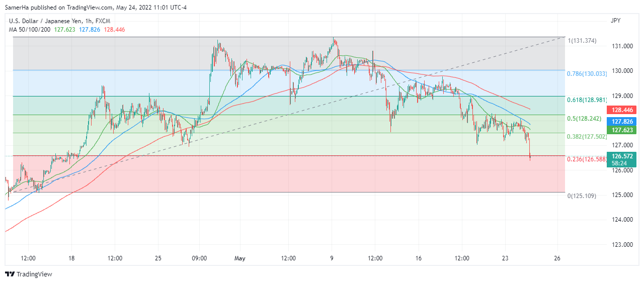
Task: Click the 09:00 marker on time axis
Action: [x=200, y=258]
